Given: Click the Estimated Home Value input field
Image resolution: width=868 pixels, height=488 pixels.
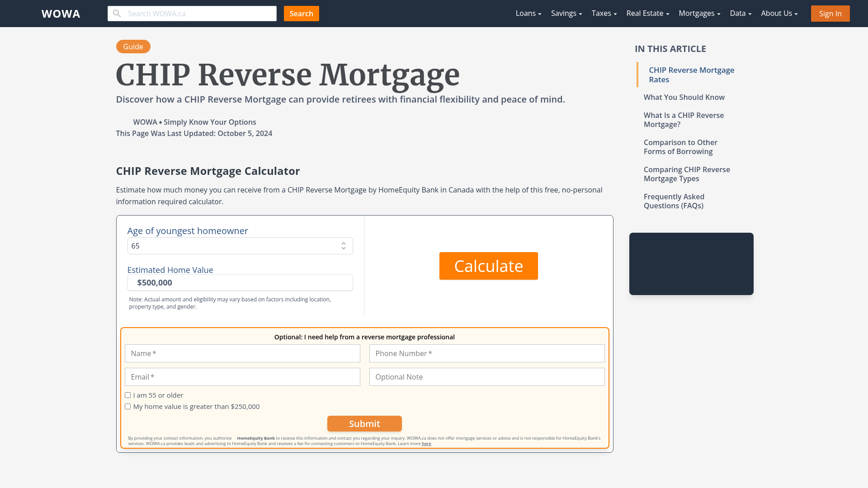Looking at the screenshot, I should (x=240, y=282).
